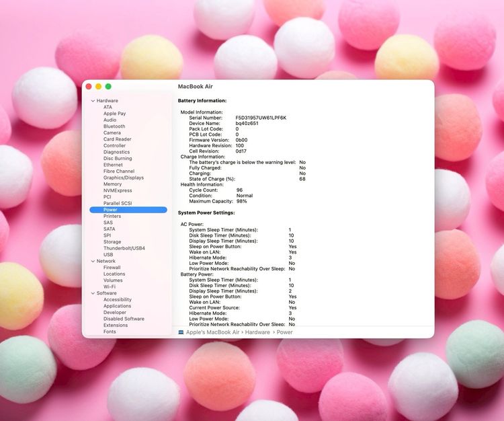Click the serial number F5D31957UW61LPF6K
Screen dimensions: 504x421
pyautogui.click(x=261, y=118)
